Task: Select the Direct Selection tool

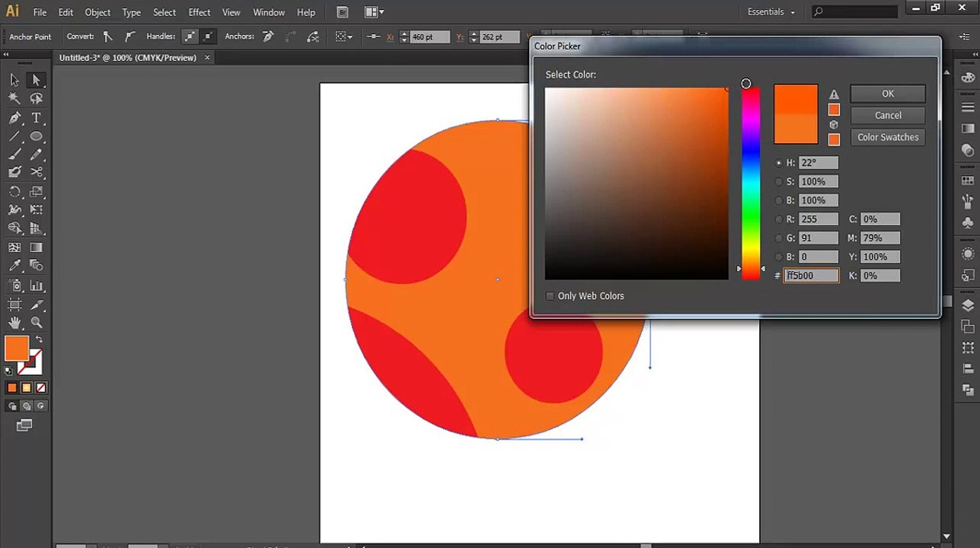Action: click(36, 80)
